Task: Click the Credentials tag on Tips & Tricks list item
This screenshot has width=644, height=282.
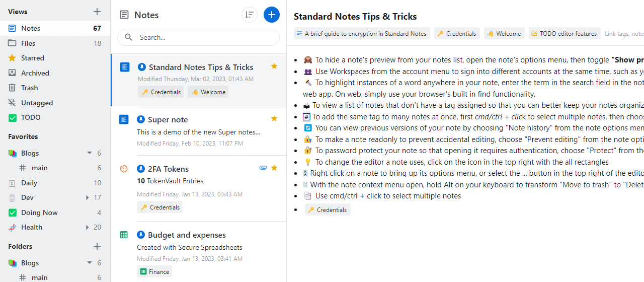Action: coord(161,92)
